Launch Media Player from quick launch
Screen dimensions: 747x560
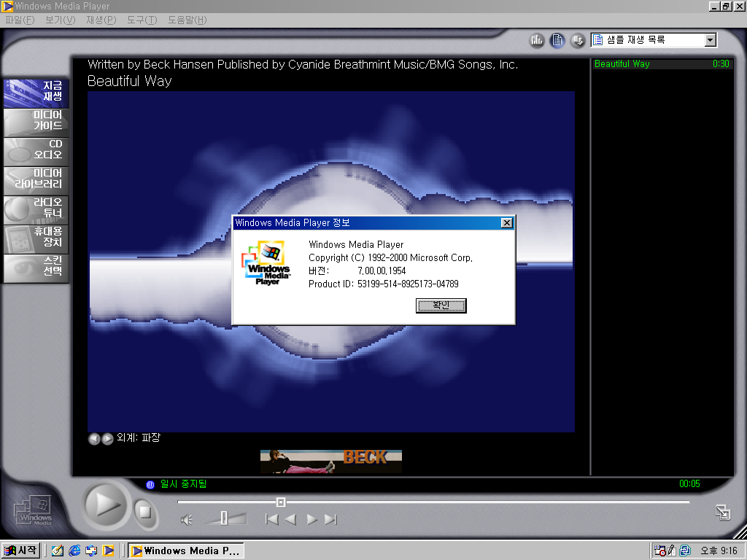(108, 551)
